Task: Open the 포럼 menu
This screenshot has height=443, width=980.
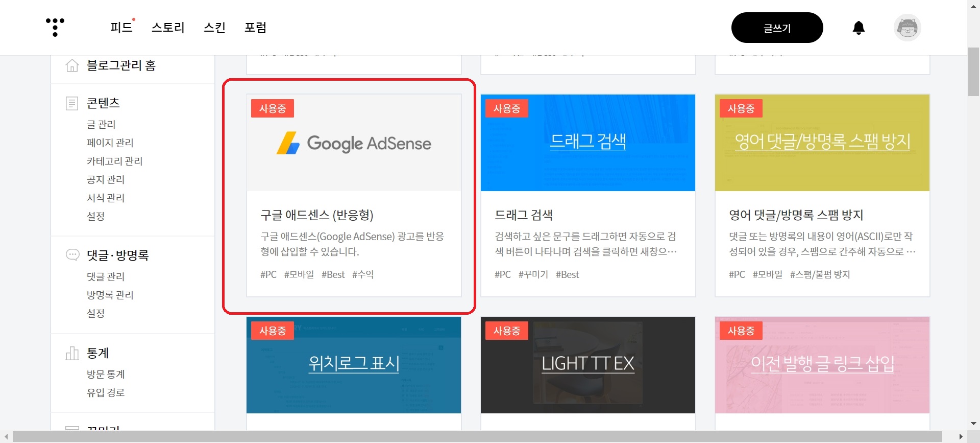Action: coord(255,28)
